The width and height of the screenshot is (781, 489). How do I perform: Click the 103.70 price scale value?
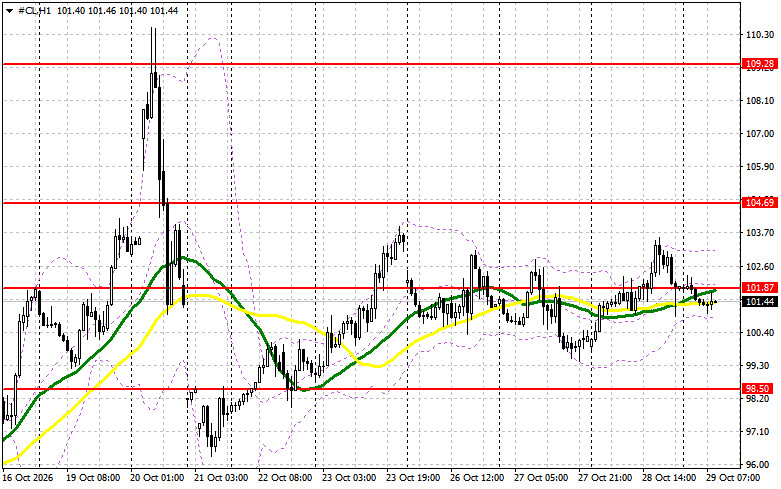(x=760, y=233)
